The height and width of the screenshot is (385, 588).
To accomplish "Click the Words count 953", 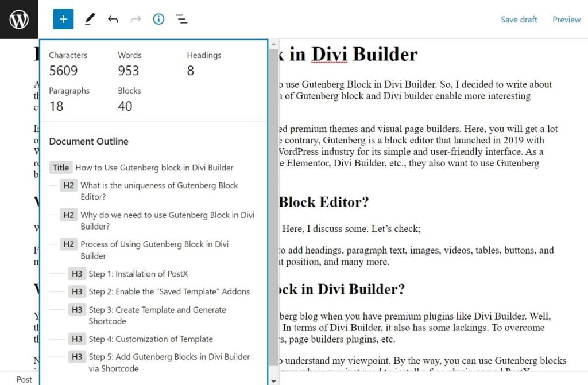I will tap(129, 71).
